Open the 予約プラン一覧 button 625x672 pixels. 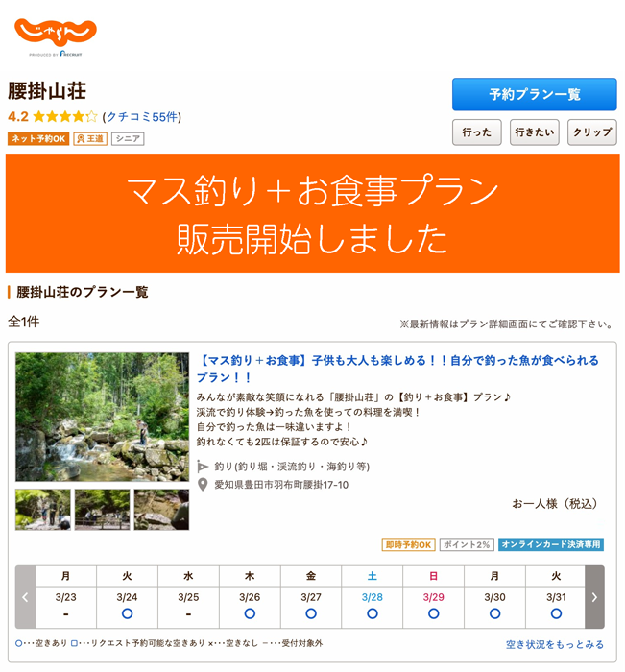tap(534, 94)
